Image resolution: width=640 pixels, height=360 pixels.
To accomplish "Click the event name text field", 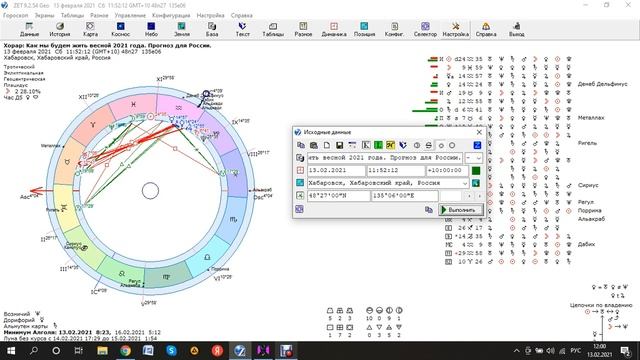I will [x=385, y=158].
